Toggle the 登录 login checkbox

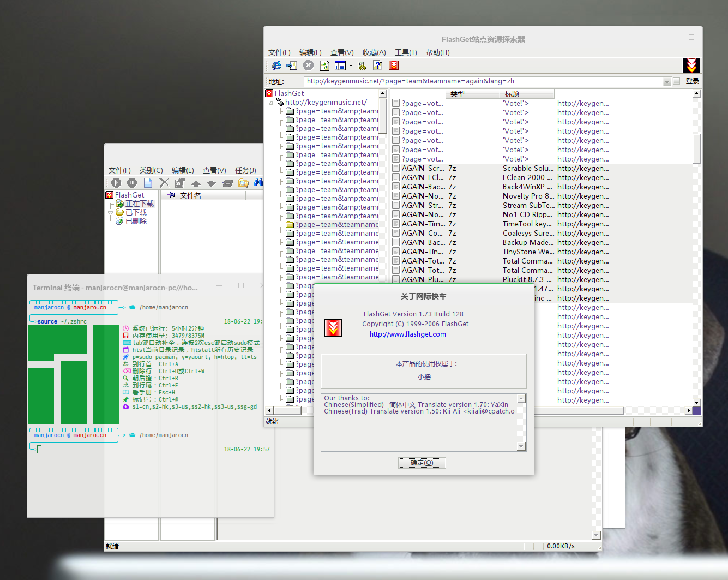677,81
